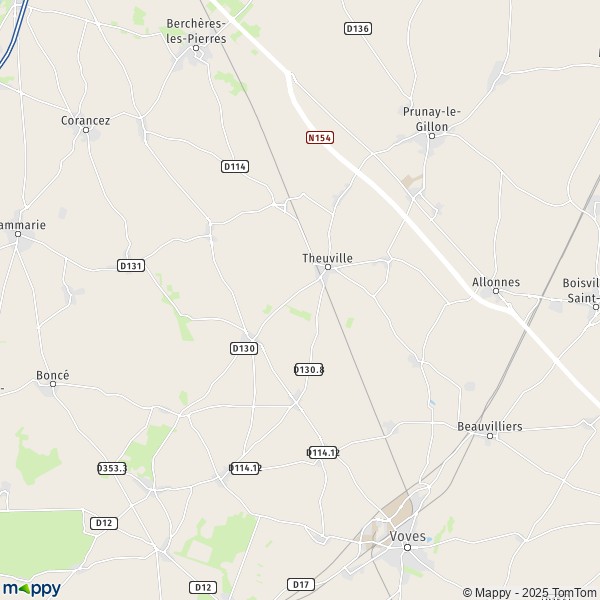This screenshot has width=600, height=600.
Task: Click the D130 road badge
Action: point(244,348)
